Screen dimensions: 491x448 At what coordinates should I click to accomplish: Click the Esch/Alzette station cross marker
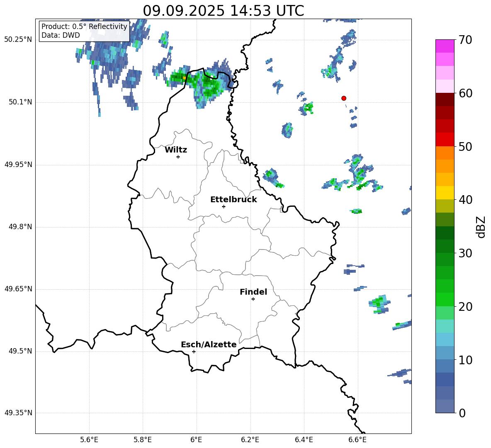tap(194, 351)
